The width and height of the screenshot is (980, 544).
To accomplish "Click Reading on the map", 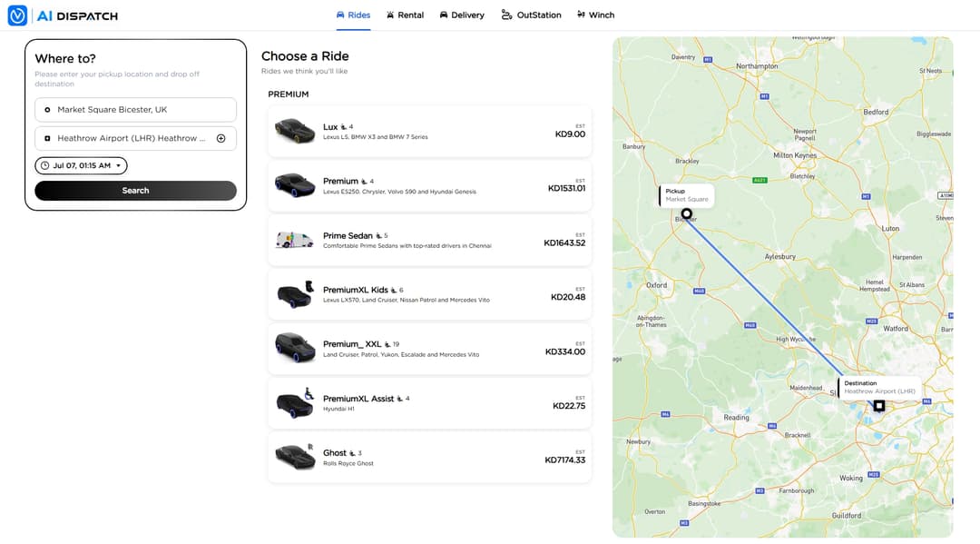I will point(736,417).
